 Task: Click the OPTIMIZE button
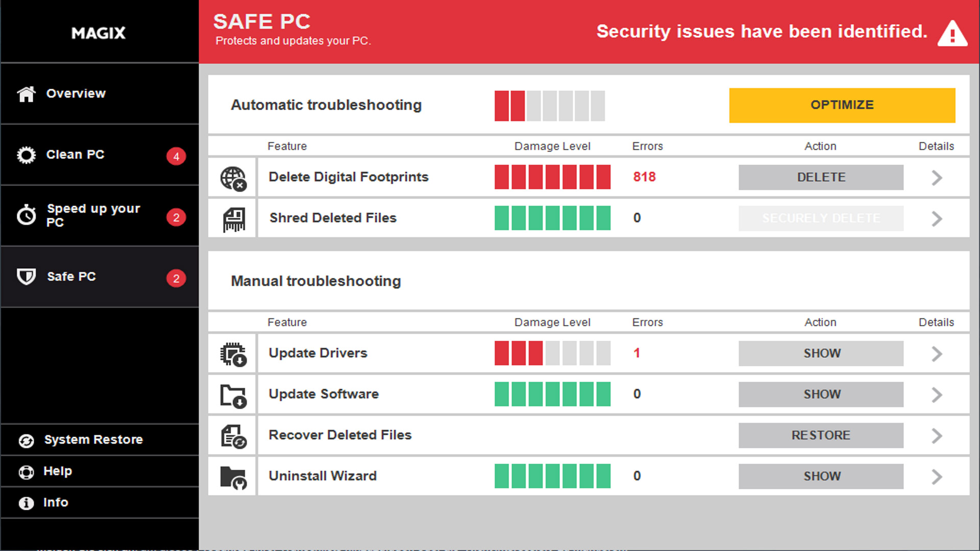pyautogui.click(x=842, y=105)
